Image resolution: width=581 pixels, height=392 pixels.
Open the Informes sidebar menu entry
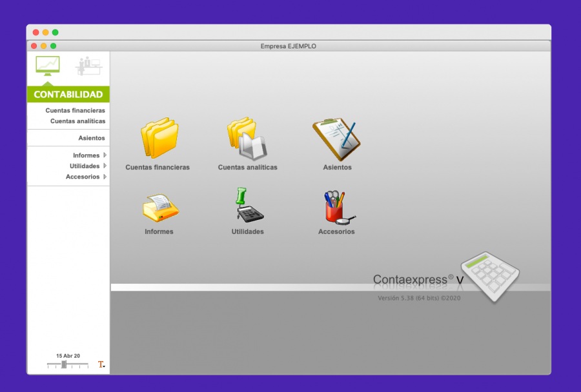86,155
